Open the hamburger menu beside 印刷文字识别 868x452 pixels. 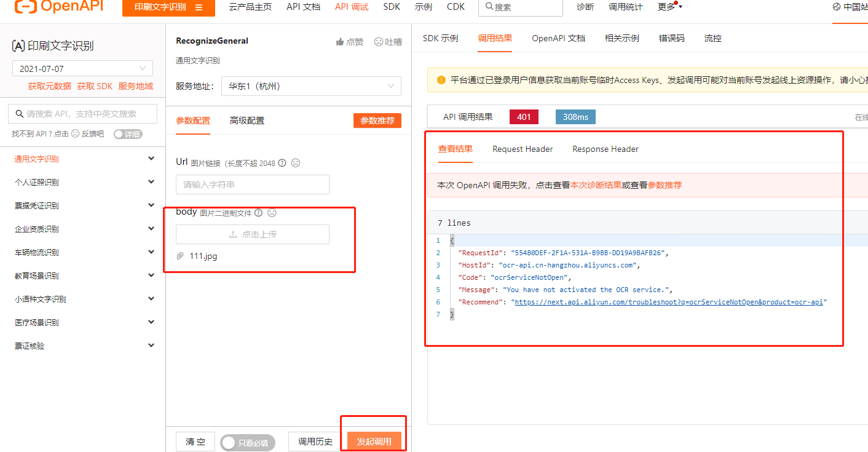tap(199, 7)
